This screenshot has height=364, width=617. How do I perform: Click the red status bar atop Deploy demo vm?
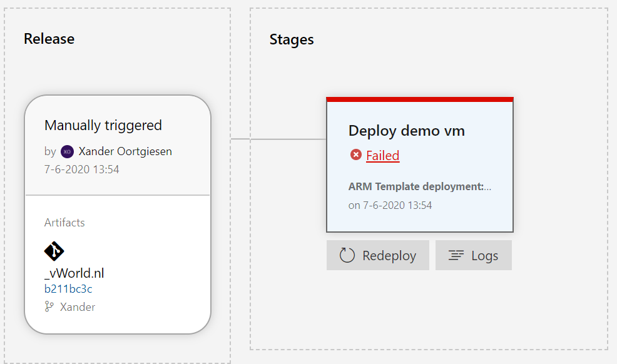419,99
